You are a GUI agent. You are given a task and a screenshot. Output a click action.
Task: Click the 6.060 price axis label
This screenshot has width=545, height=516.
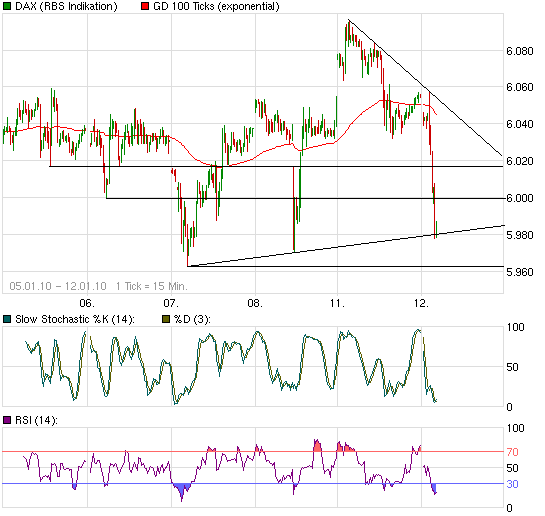520,87
